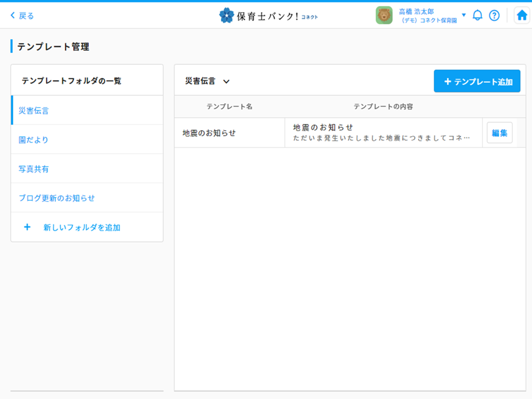Click the template content preview text
This screenshot has height=399, width=532.
381,137
